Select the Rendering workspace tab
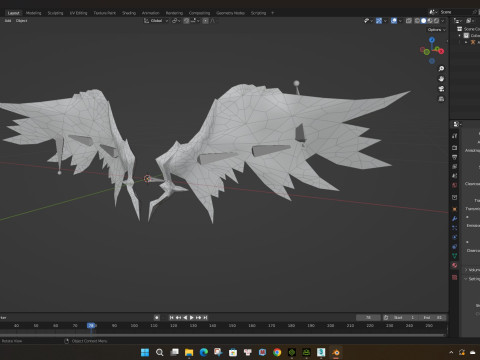The height and width of the screenshot is (360, 480). [174, 13]
